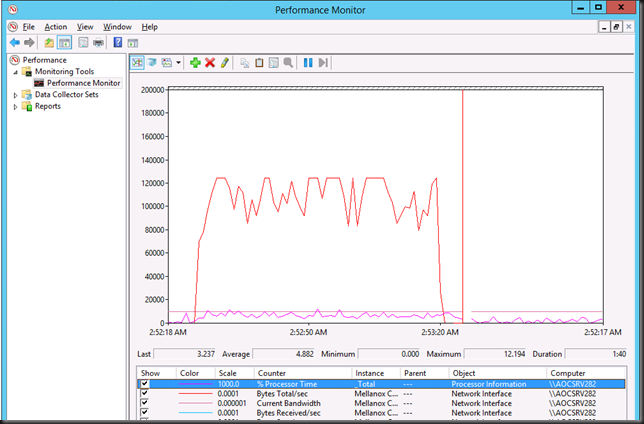Click the Copy Properties icon
644x424 pixels.
(245, 62)
